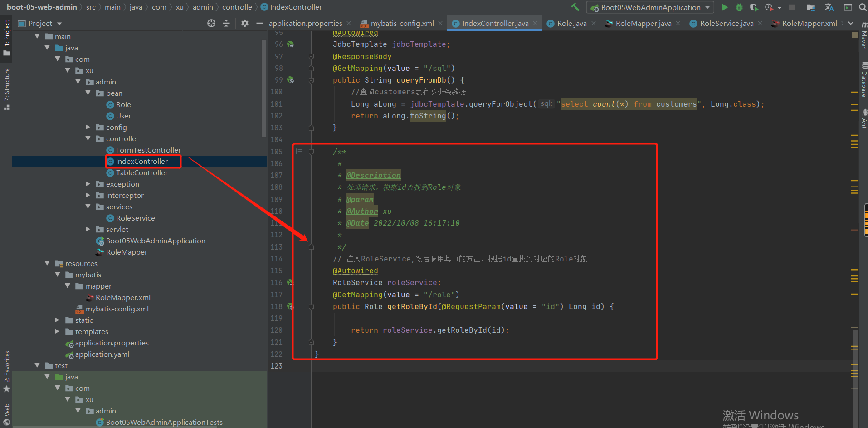Viewport: 868px width, 428px height.
Task: Collapse the controlle folder
Action: click(x=88, y=138)
